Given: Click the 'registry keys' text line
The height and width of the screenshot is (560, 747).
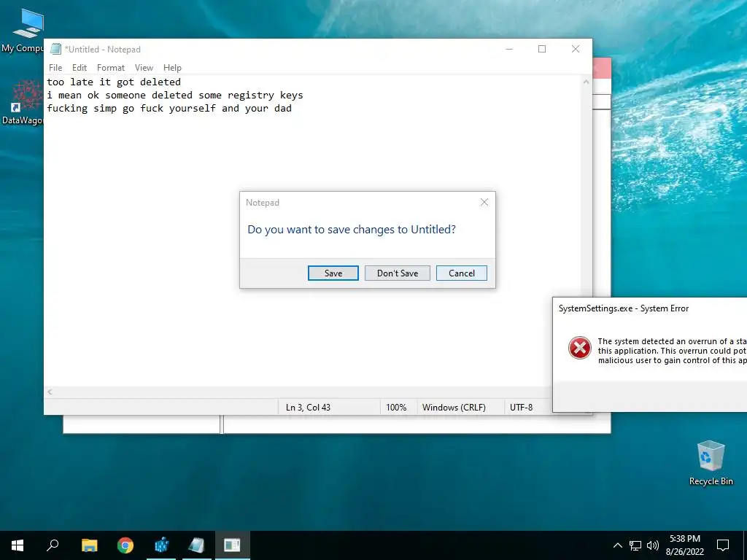Looking at the screenshot, I should point(175,96).
